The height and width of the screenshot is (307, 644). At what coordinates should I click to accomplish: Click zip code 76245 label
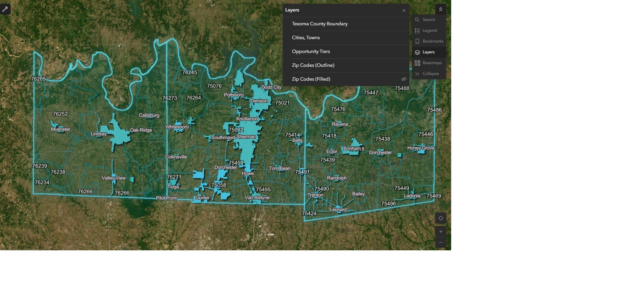189,73
